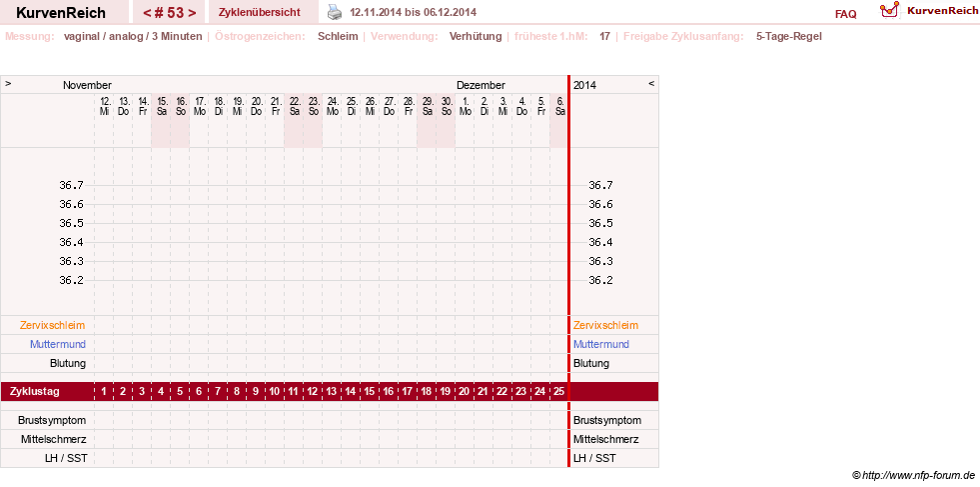Click the right-side Muttermund label
Screen dimensions: 980x487
pos(601,344)
